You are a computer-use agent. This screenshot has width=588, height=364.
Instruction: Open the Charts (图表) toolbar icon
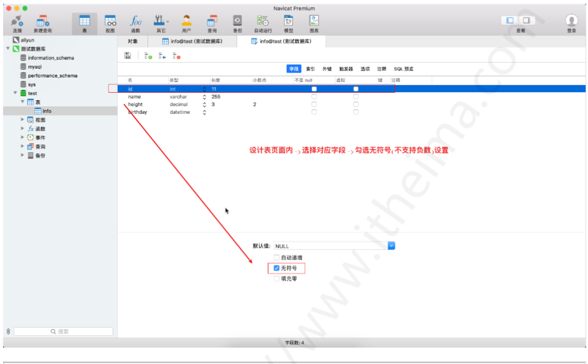pos(314,23)
